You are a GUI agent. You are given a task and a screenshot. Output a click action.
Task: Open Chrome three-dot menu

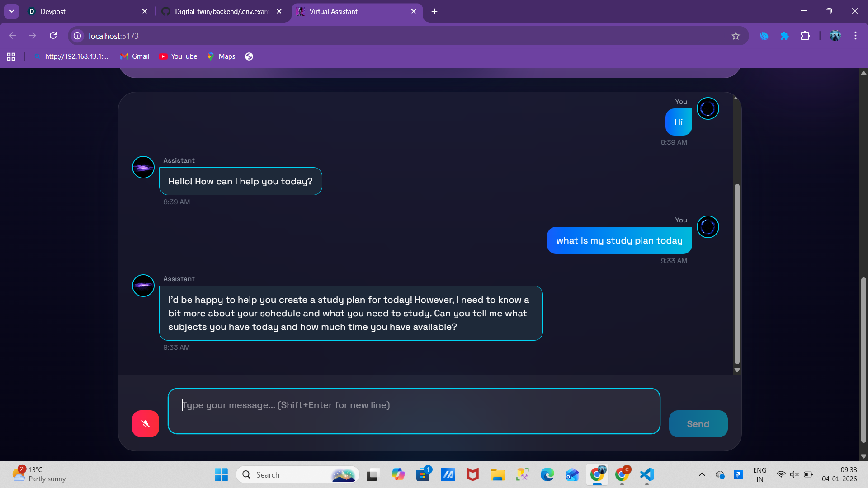pyautogui.click(x=855, y=36)
